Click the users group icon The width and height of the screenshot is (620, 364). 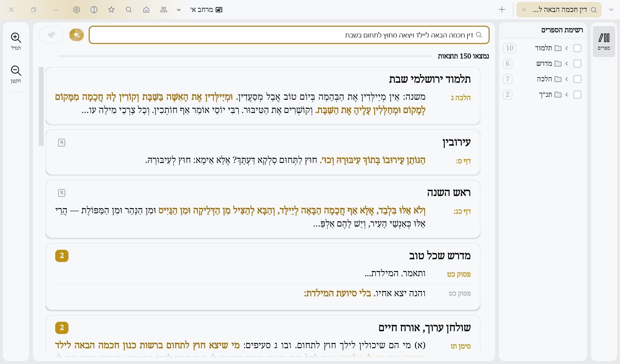coord(164,10)
